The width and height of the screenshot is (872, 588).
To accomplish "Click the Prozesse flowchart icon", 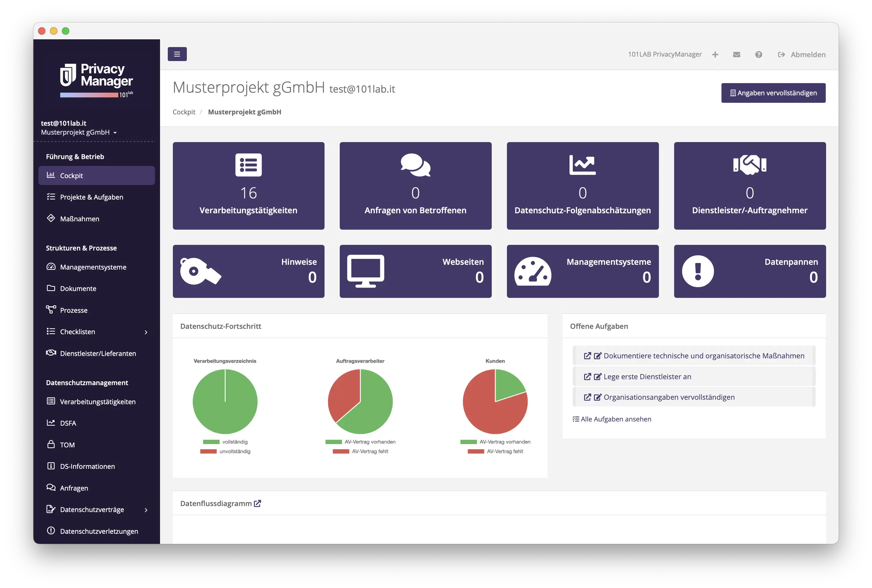I will click(x=51, y=310).
